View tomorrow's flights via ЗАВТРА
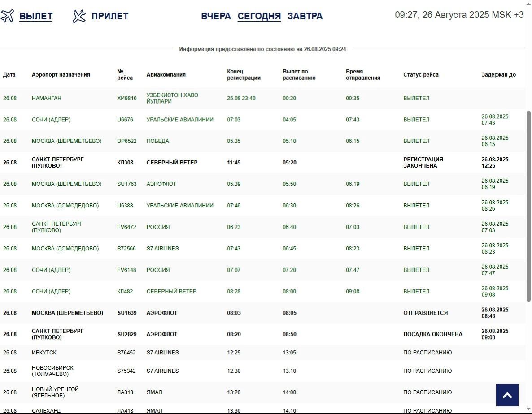This screenshot has height=414, width=532. [305, 16]
